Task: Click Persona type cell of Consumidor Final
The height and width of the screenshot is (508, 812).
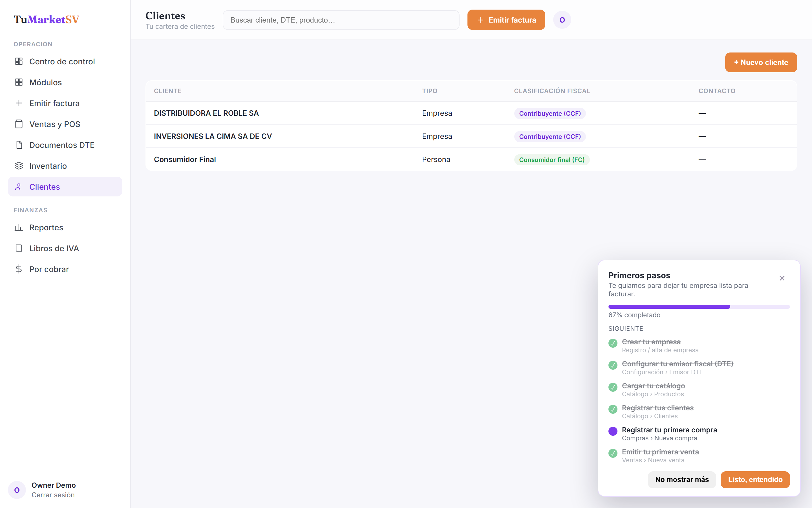Action: [x=436, y=159]
